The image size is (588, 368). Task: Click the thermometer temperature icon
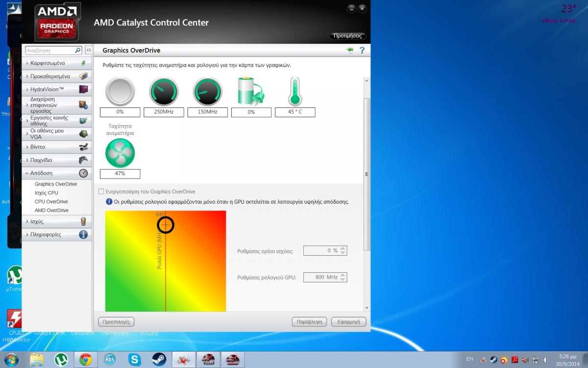click(294, 91)
